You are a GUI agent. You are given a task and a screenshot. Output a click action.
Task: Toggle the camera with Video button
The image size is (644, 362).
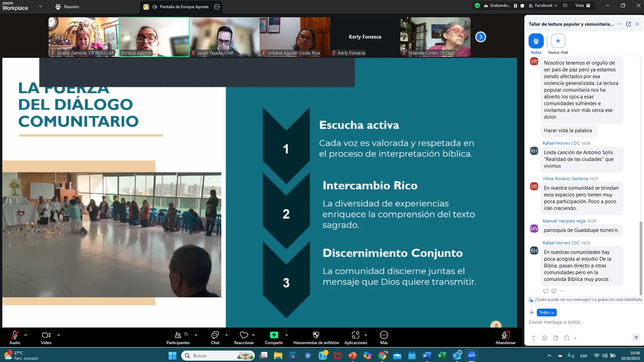click(46, 338)
